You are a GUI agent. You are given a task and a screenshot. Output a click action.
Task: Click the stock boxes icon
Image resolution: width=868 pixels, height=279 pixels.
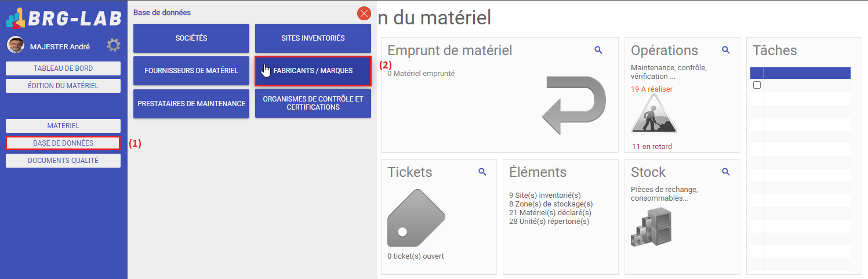pyautogui.click(x=651, y=226)
